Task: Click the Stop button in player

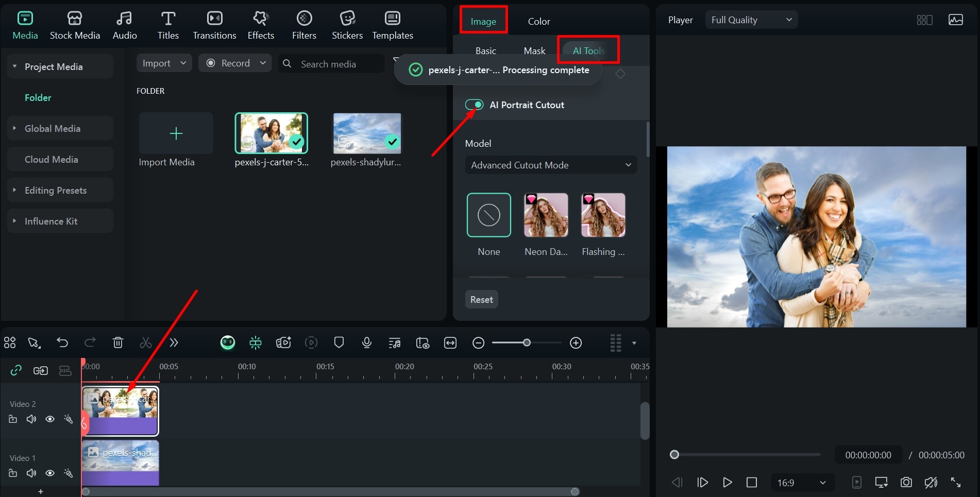Action: coord(752,483)
